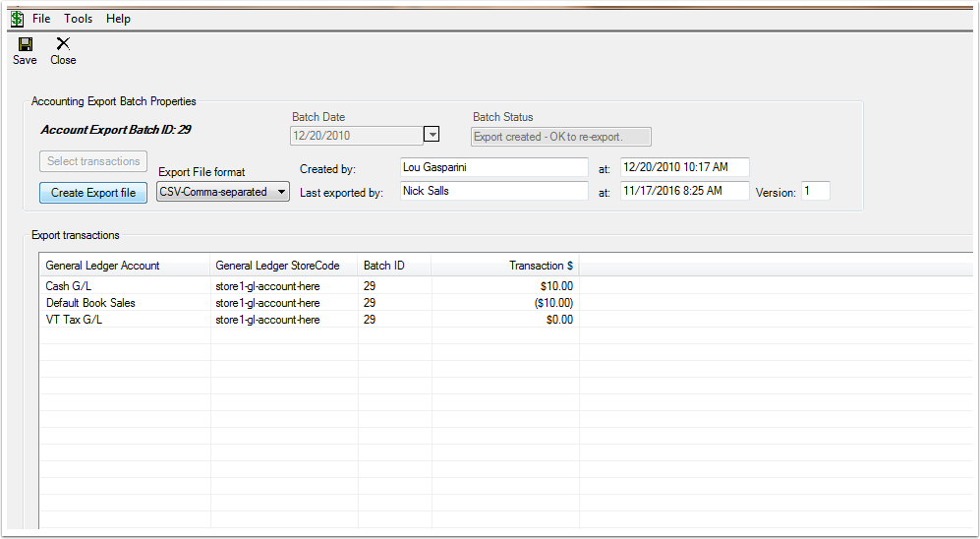Sort by General Ledger Account column header

tap(125, 266)
